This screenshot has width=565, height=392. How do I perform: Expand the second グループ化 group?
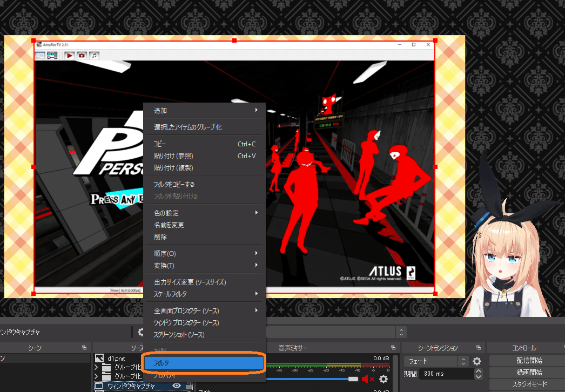[96, 376]
